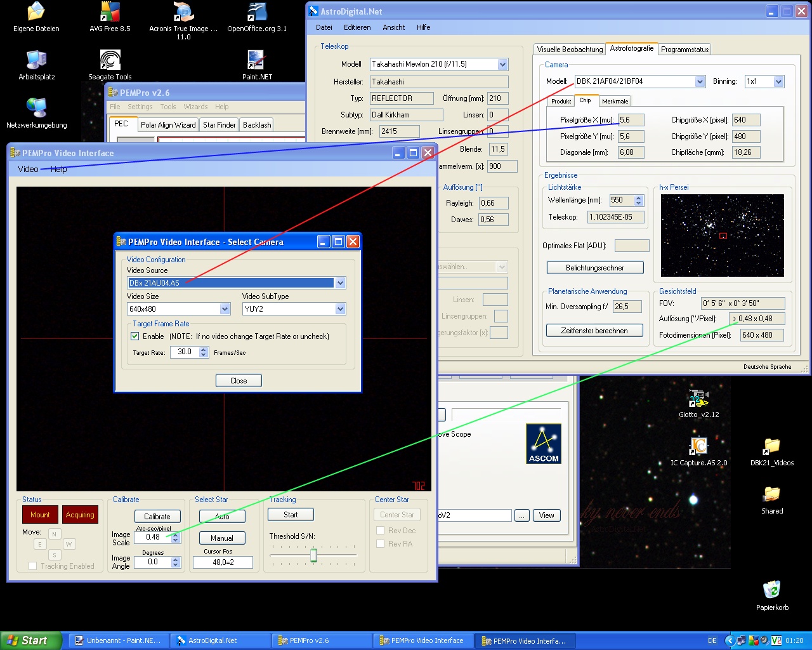
Task: Click the Threshold S/N slider handle
Action: [313, 555]
